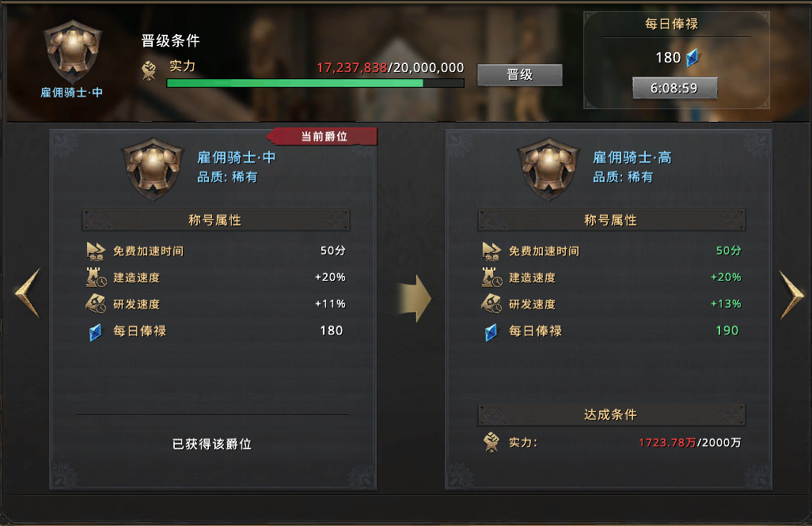812x526 pixels.
Task: Click blue gem salary icon in current rank
Action: point(95,332)
